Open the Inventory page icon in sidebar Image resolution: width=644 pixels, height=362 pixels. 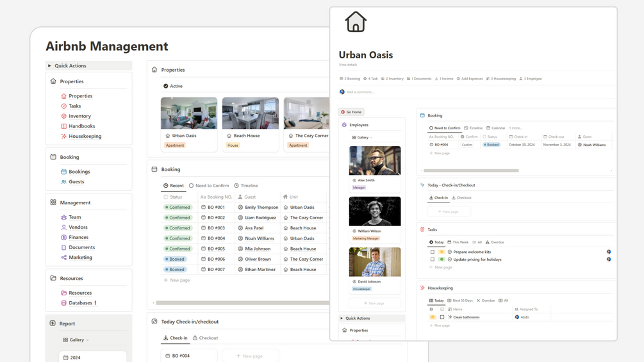click(x=63, y=116)
